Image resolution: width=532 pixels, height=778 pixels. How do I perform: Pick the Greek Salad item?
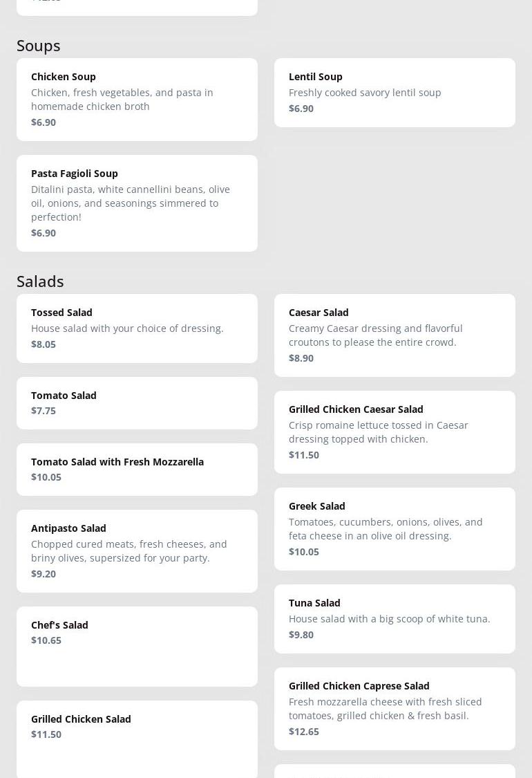coord(395,528)
